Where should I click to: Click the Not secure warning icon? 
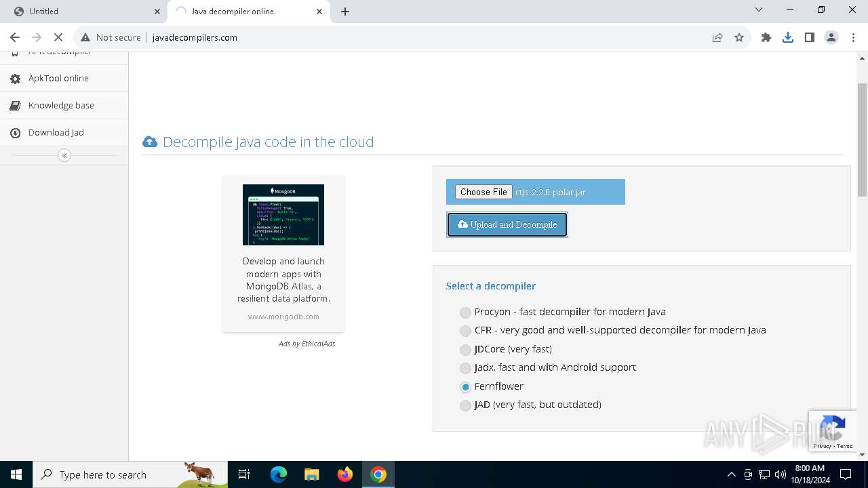click(85, 37)
